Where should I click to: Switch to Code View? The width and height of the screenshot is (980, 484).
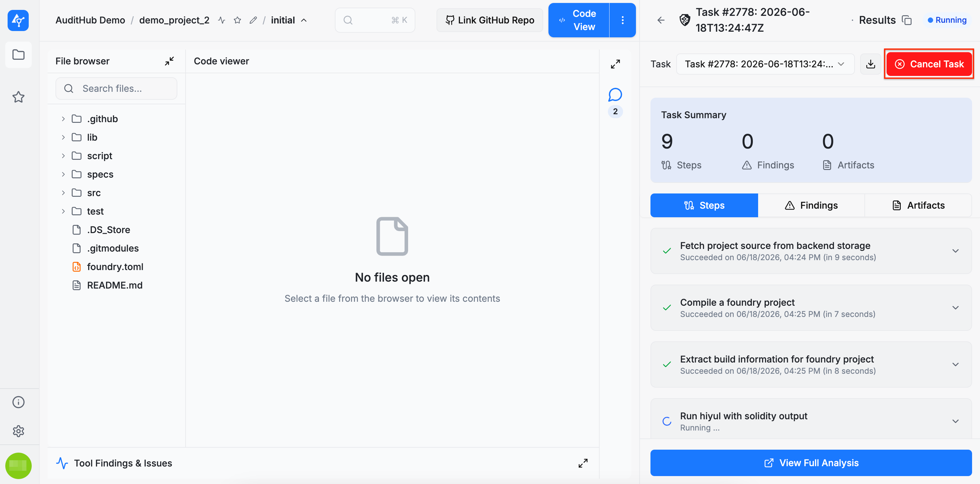point(578,20)
